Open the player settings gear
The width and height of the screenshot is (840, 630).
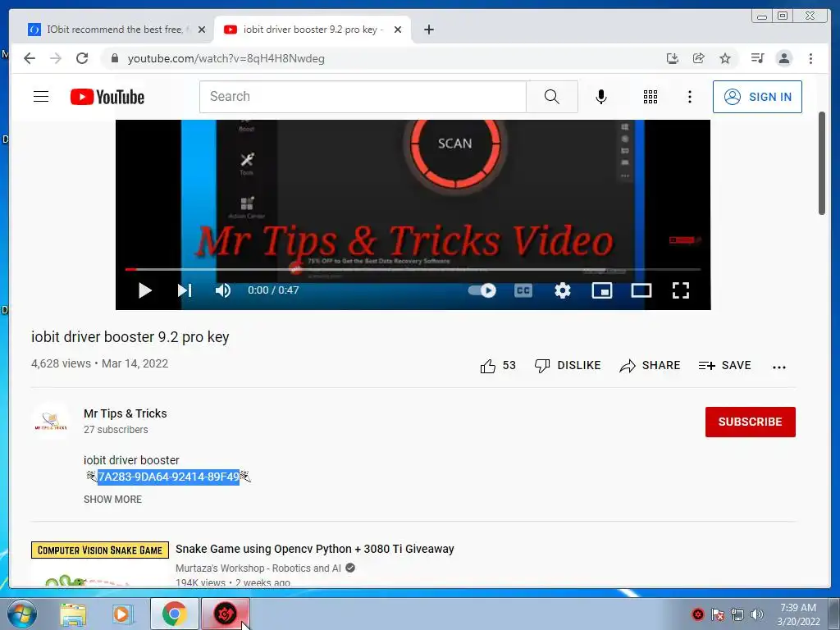point(563,290)
